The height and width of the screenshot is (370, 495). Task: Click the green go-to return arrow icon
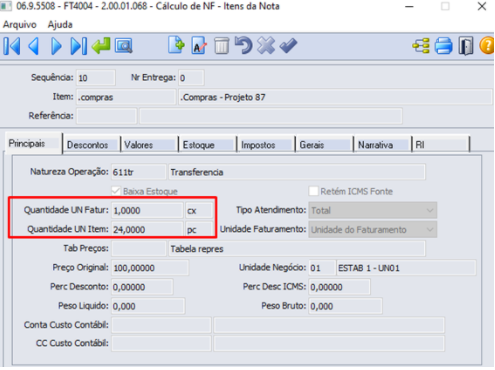101,46
